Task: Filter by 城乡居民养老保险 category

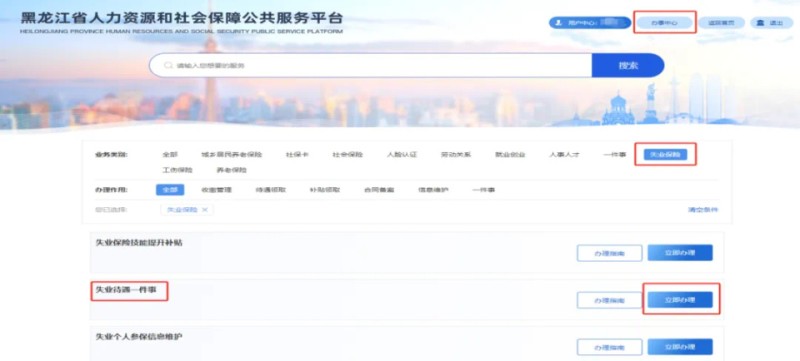Action: click(x=232, y=154)
